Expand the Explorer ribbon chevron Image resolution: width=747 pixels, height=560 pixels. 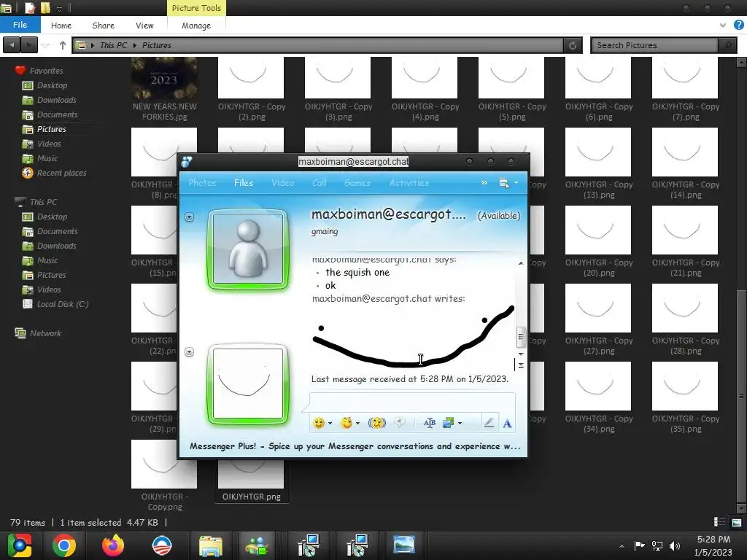coord(723,26)
